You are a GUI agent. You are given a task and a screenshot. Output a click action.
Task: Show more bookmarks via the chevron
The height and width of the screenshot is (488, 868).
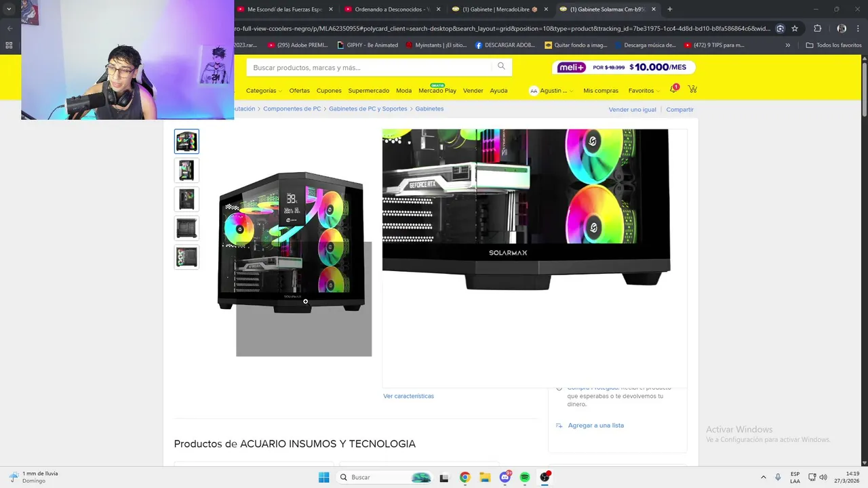click(x=787, y=45)
